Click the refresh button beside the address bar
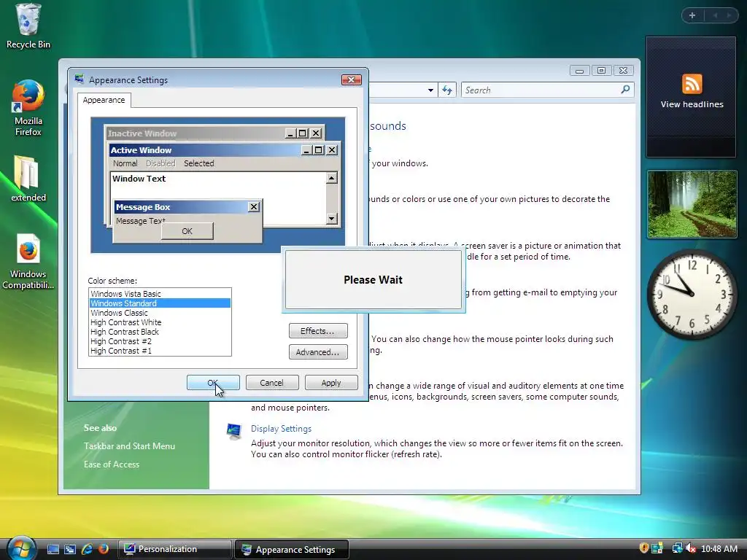 (447, 90)
